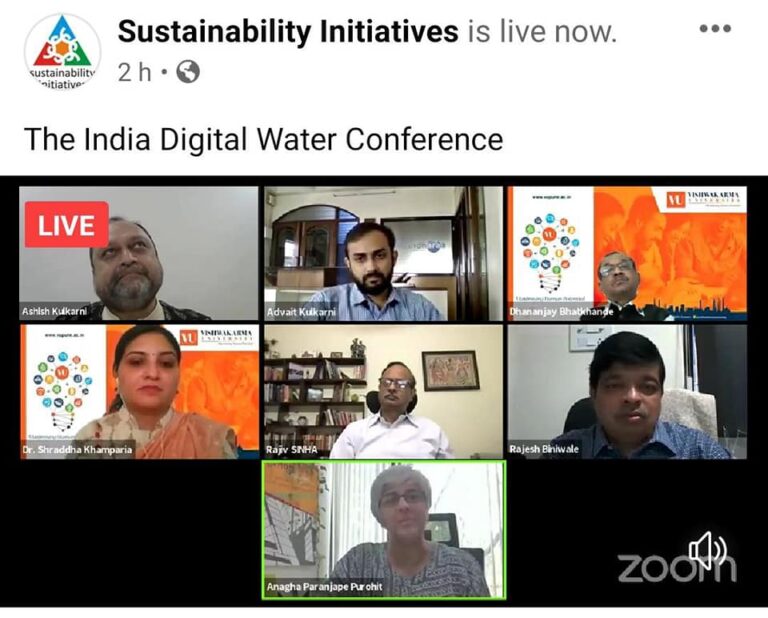Toggle the speaker sound icon on video
Image resolution: width=768 pixels, height=618 pixels.
[707, 549]
